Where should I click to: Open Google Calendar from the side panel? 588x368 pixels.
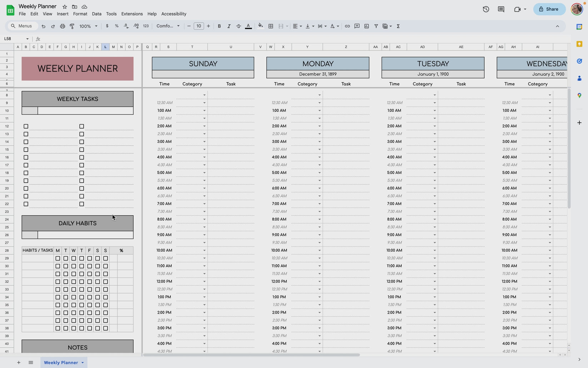[x=579, y=26]
